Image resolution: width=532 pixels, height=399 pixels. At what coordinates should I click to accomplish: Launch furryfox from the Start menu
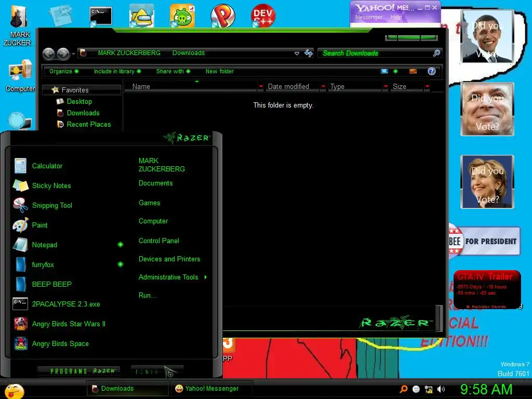(43, 264)
